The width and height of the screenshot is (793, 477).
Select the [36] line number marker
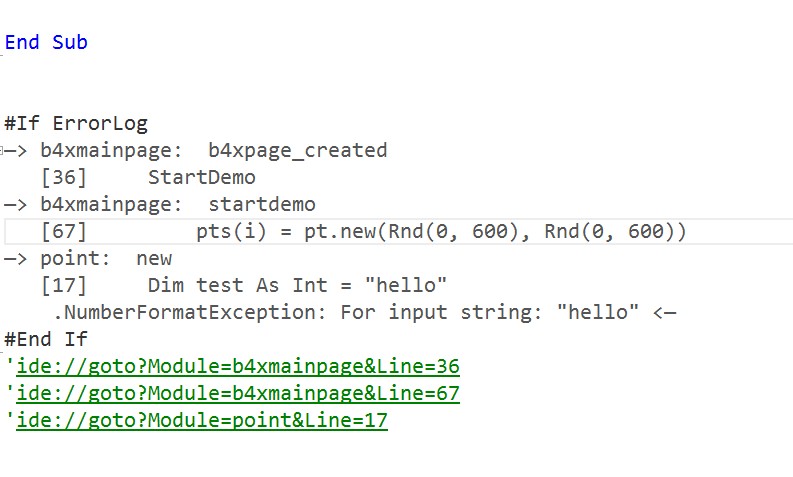pyautogui.click(x=64, y=178)
